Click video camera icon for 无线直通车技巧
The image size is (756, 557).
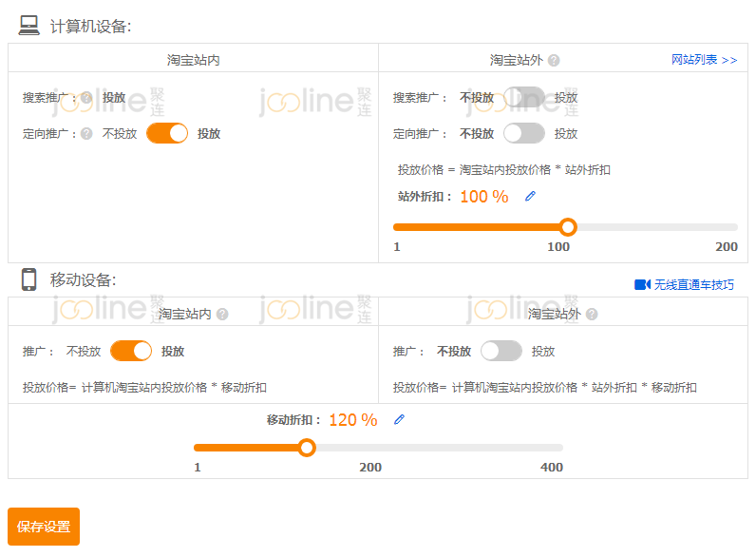[642, 284]
